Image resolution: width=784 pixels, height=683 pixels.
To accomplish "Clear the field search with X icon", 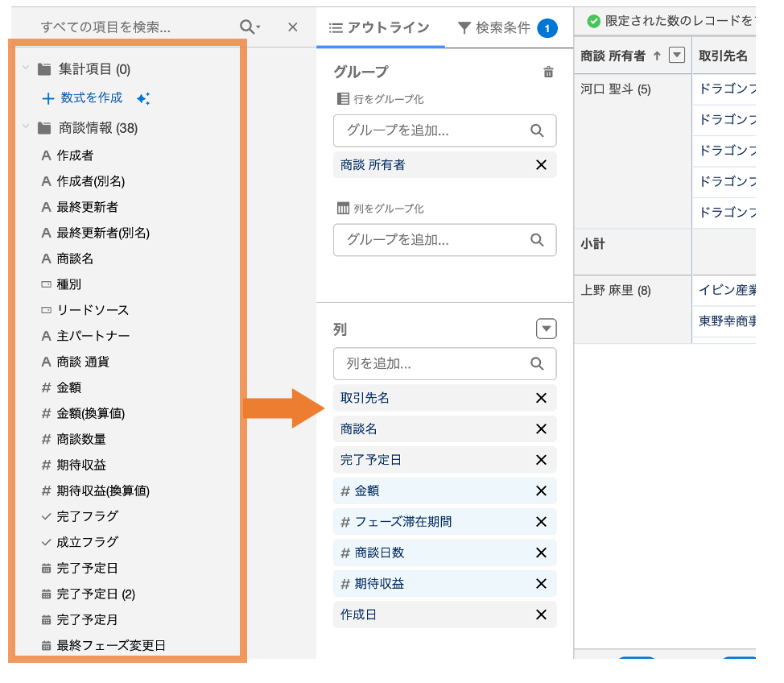I will tap(293, 27).
